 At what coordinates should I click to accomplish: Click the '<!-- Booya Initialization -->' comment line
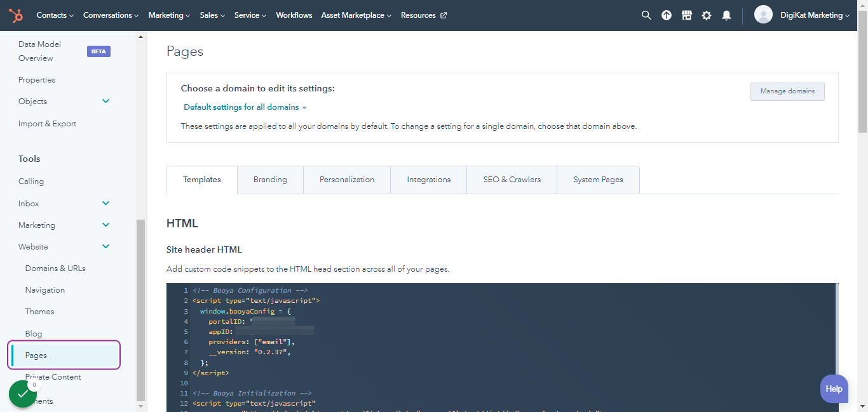point(252,393)
